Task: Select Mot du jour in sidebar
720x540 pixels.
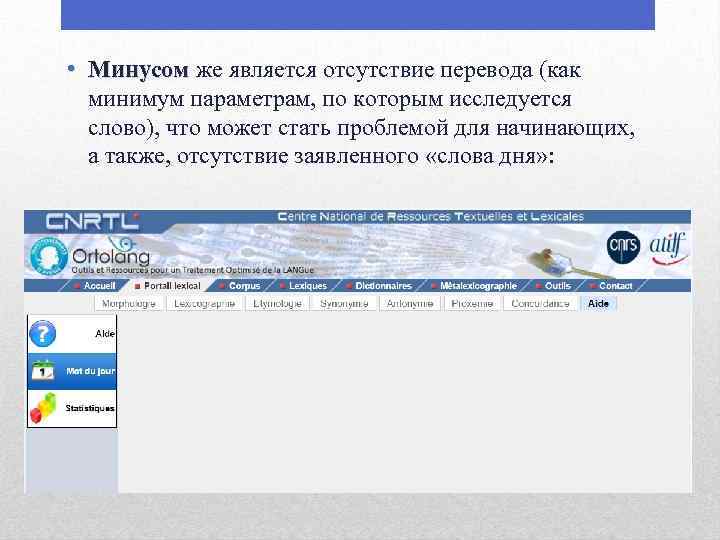Action: tap(90, 371)
